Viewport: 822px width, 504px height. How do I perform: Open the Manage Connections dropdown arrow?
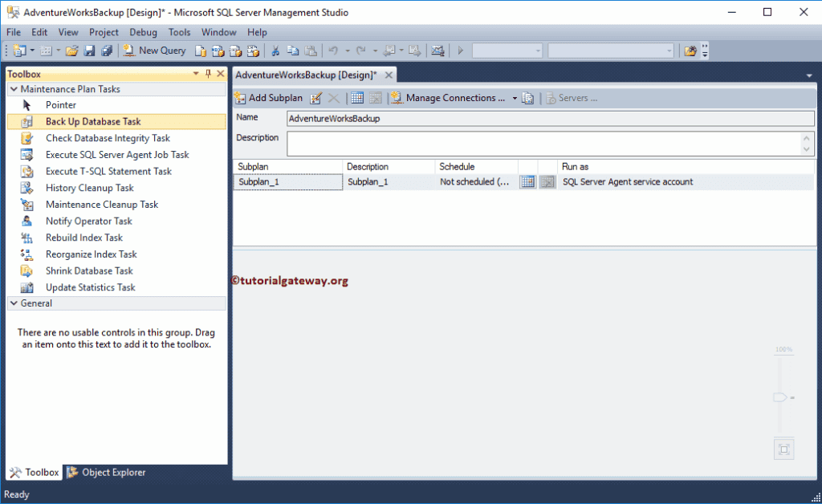pyautogui.click(x=514, y=97)
